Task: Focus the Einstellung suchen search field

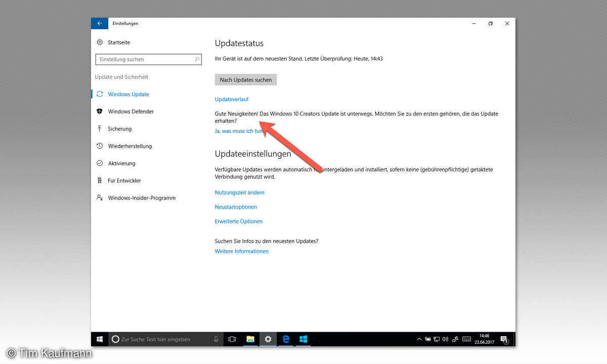Action: pyautogui.click(x=148, y=59)
